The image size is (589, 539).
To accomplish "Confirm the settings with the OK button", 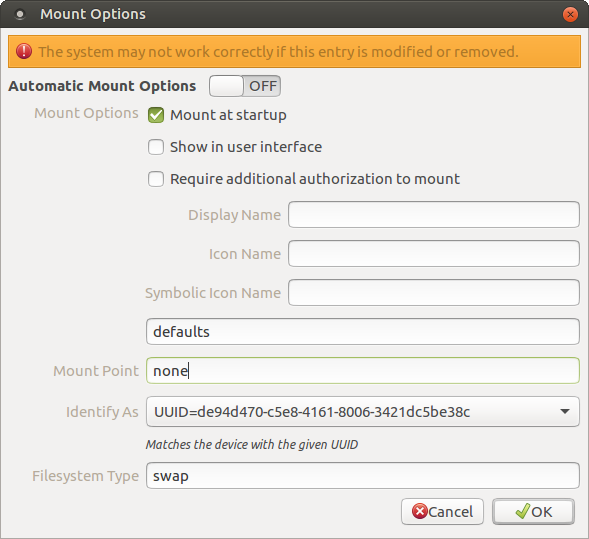I will pos(533,512).
